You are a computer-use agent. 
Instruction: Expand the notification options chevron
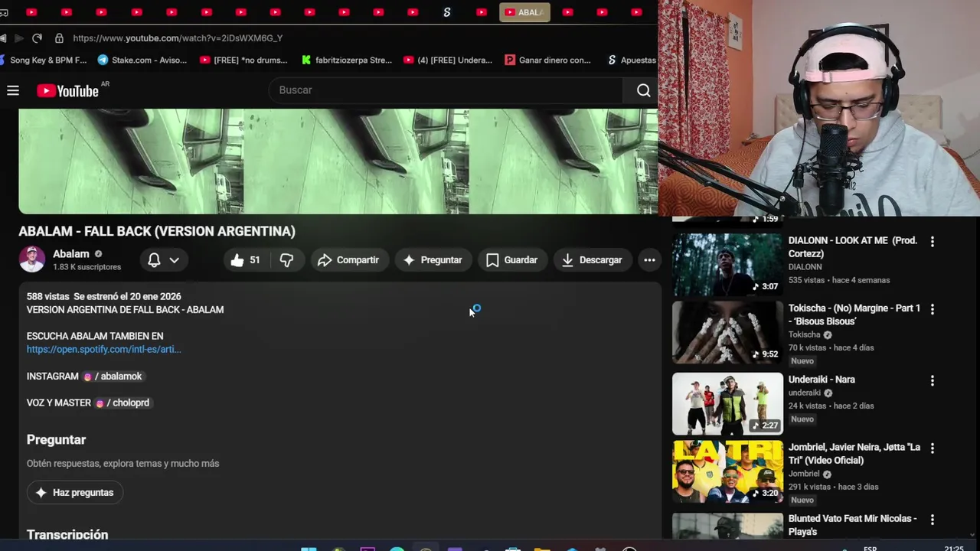[x=175, y=260]
